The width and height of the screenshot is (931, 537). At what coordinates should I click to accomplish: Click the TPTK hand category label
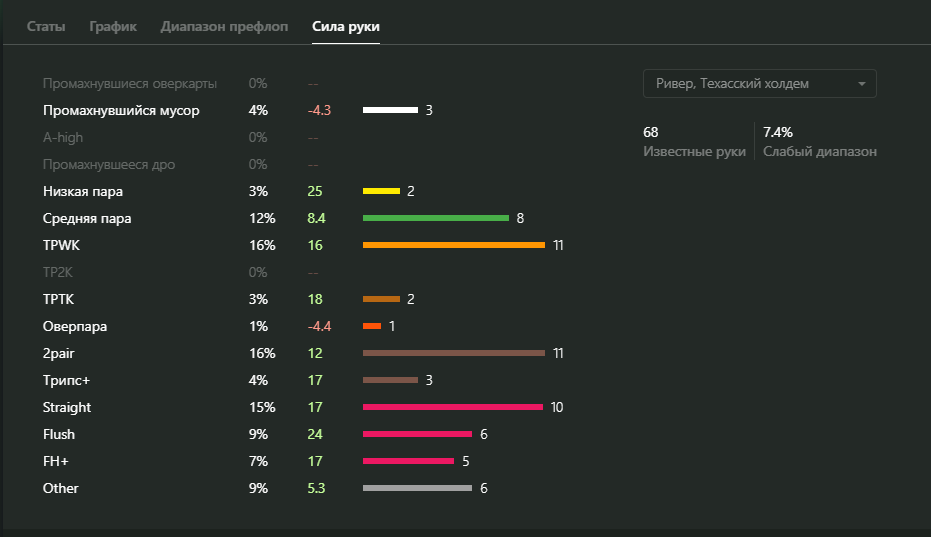(58, 299)
